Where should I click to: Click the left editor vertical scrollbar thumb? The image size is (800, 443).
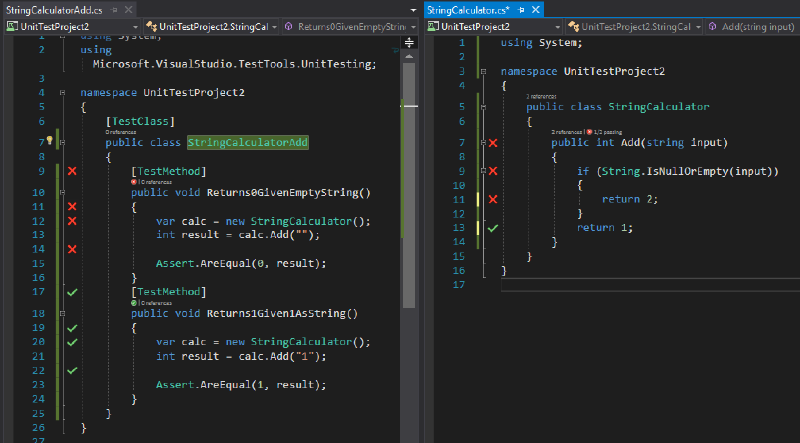pyautogui.click(x=409, y=185)
